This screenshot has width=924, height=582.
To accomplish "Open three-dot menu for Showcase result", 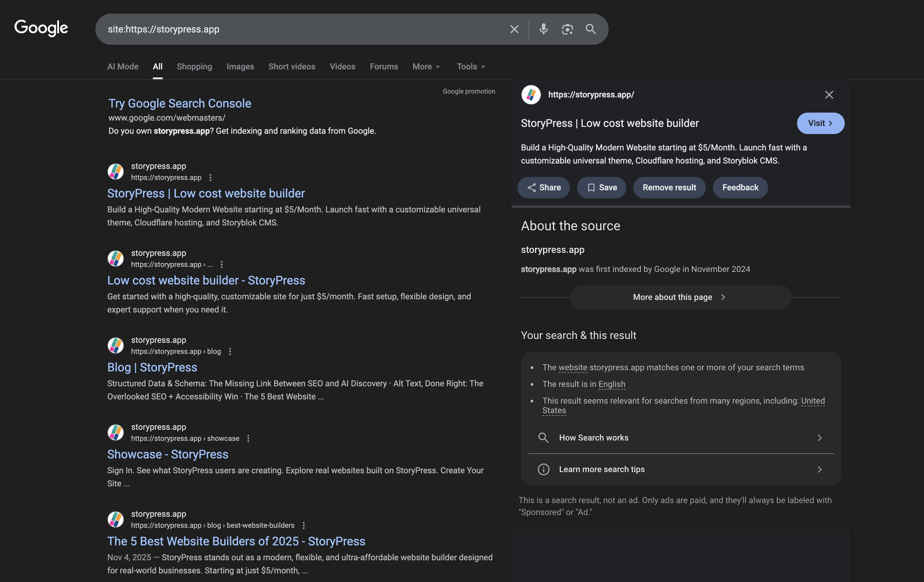I will 248,438.
